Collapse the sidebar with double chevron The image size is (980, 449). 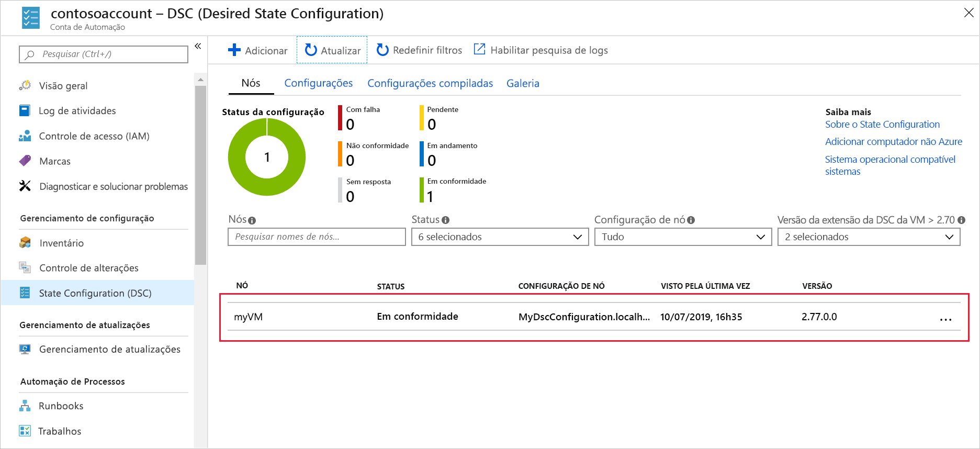[198, 46]
